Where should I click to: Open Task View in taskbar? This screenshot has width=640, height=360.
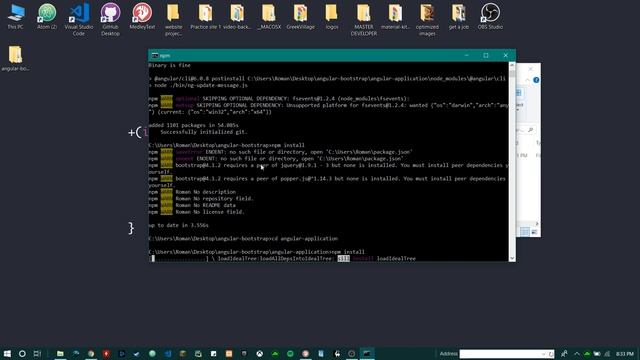(x=37, y=353)
